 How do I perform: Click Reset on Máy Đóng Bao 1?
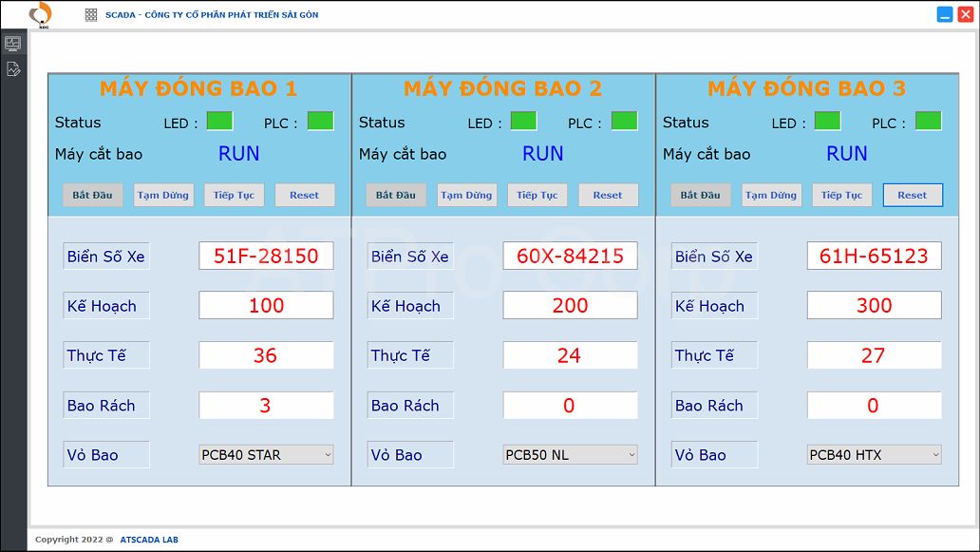click(305, 195)
